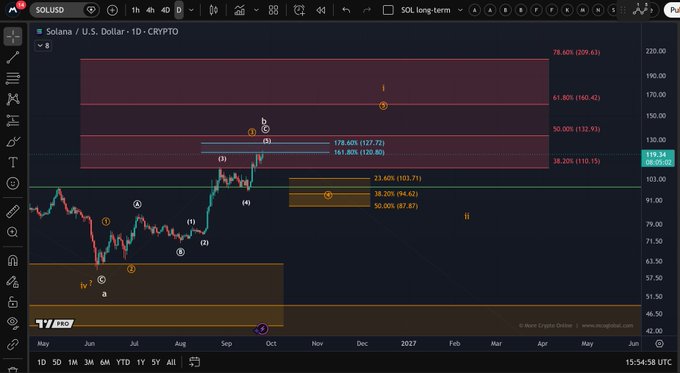Click the purple lightning event marker
This screenshot has width=680, height=373.
[x=262, y=329]
